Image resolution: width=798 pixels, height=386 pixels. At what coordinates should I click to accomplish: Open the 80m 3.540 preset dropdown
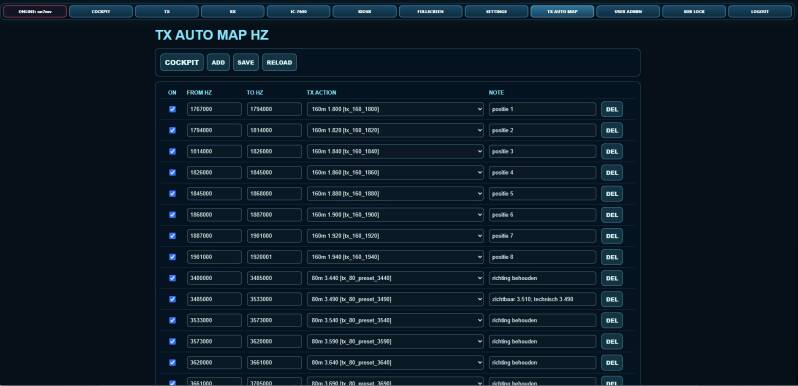tap(395, 320)
